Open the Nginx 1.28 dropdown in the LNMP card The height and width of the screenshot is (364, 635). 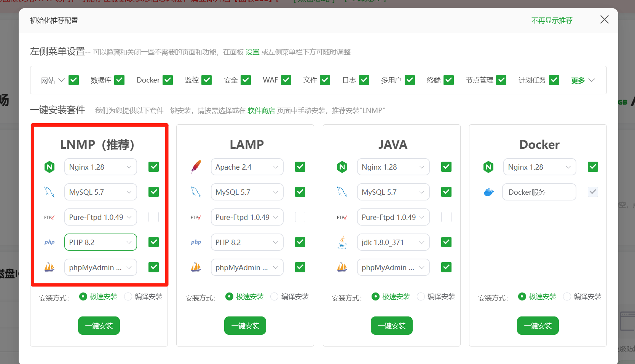pyautogui.click(x=101, y=167)
